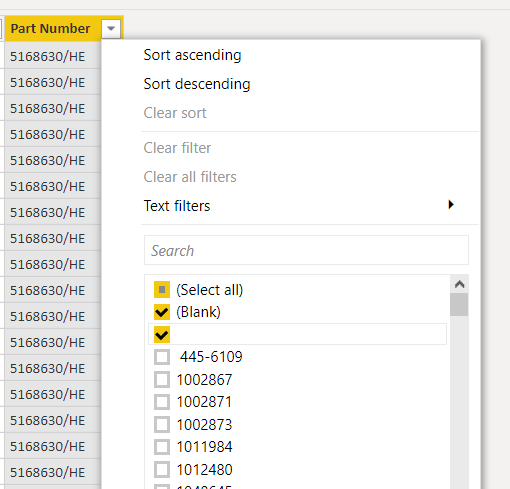Choose Sort ascending
This screenshot has height=489, width=510.
point(192,55)
